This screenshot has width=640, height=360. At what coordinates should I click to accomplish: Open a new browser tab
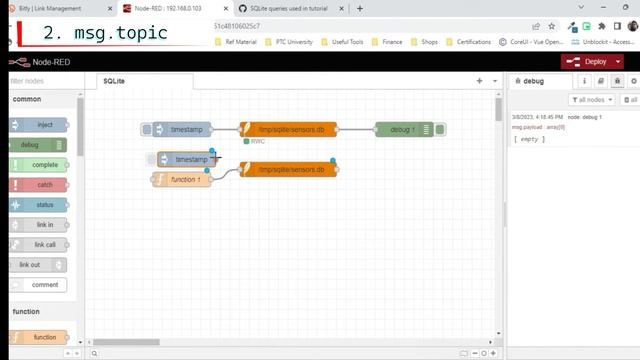(x=360, y=9)
